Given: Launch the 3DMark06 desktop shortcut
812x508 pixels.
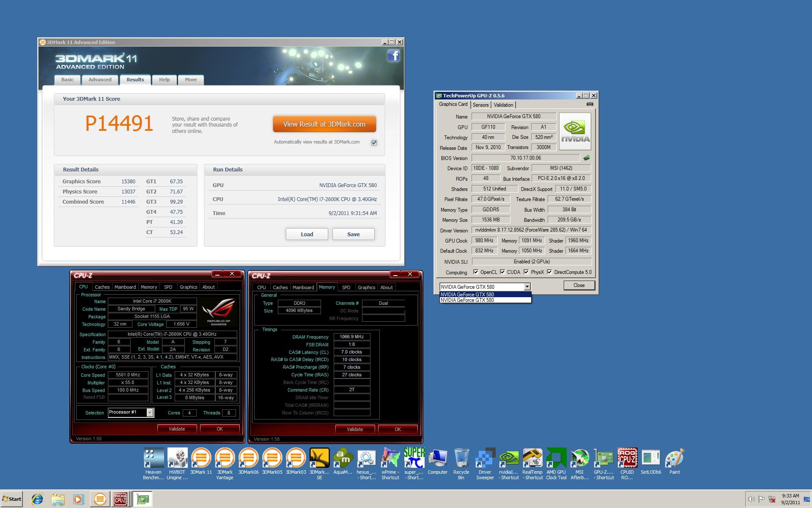Looking at the screenshot, I should coord(248,461).
